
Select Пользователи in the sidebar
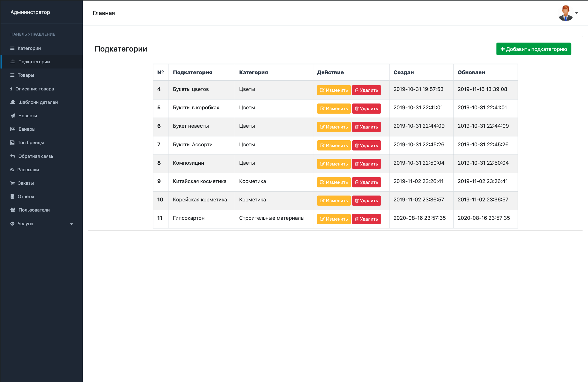42,210
